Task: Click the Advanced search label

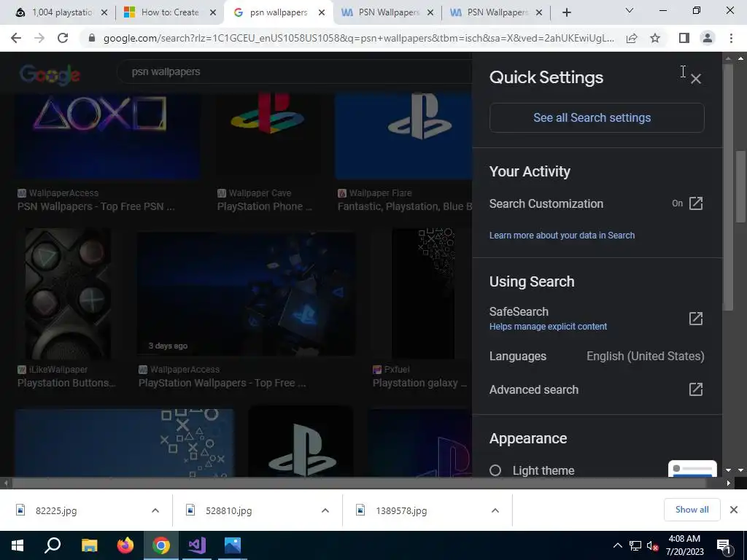Action: (x=533, y=389)
